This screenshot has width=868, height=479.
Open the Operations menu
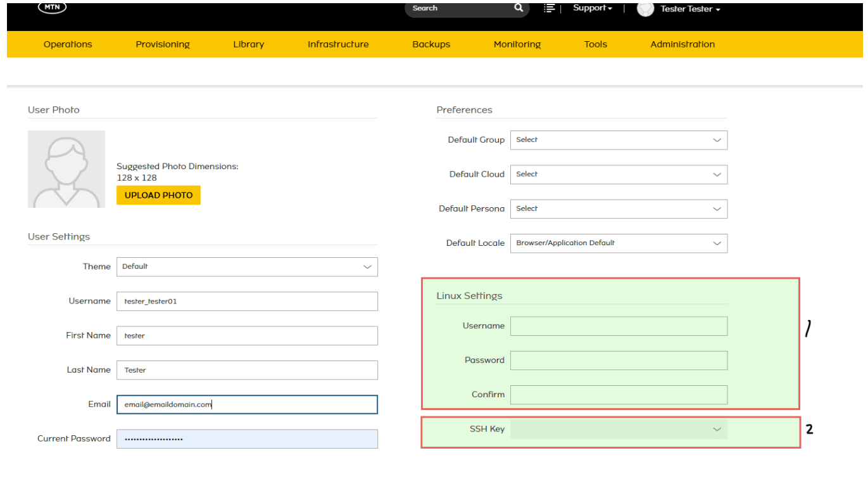[68, 44]
